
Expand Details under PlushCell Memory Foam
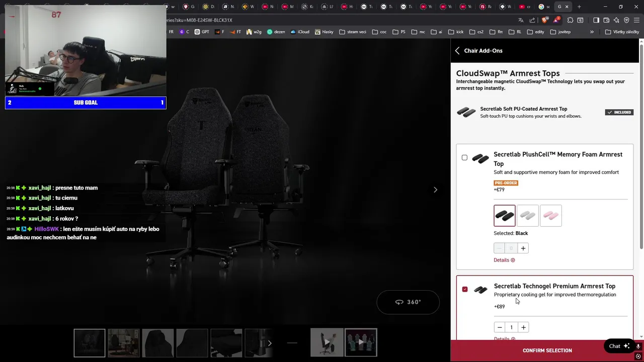pyautogui.click(x=504, y=260)
